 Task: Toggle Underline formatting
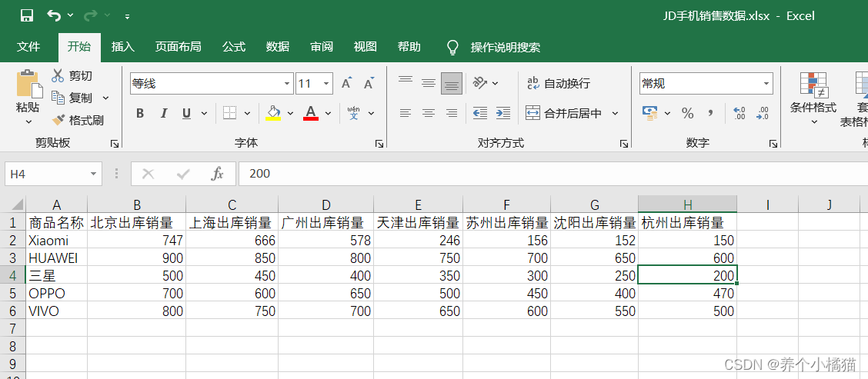(186, 114)
